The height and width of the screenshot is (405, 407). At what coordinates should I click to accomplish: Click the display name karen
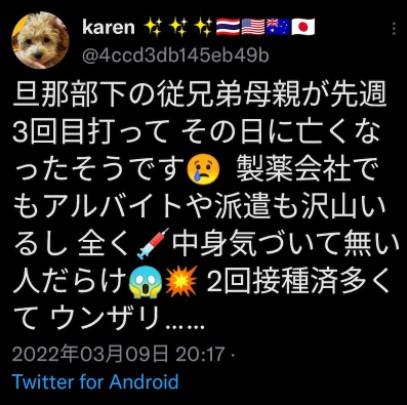click(109, 27)
